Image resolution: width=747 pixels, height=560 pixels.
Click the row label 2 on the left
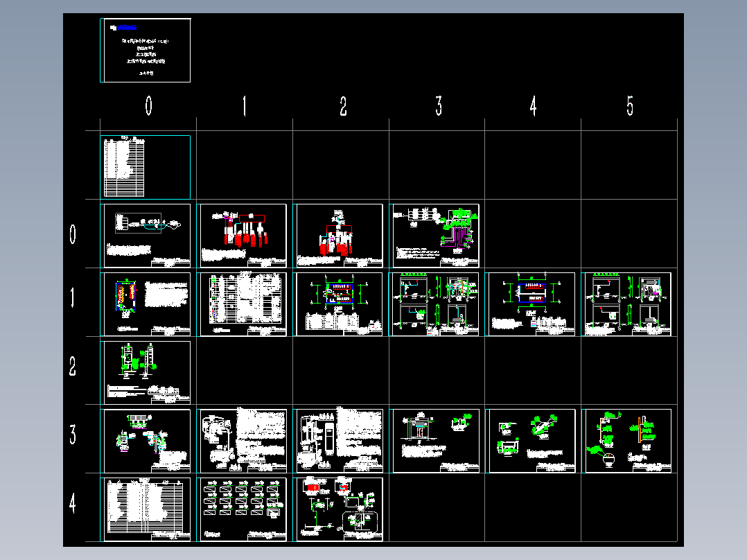click(72, 367)
